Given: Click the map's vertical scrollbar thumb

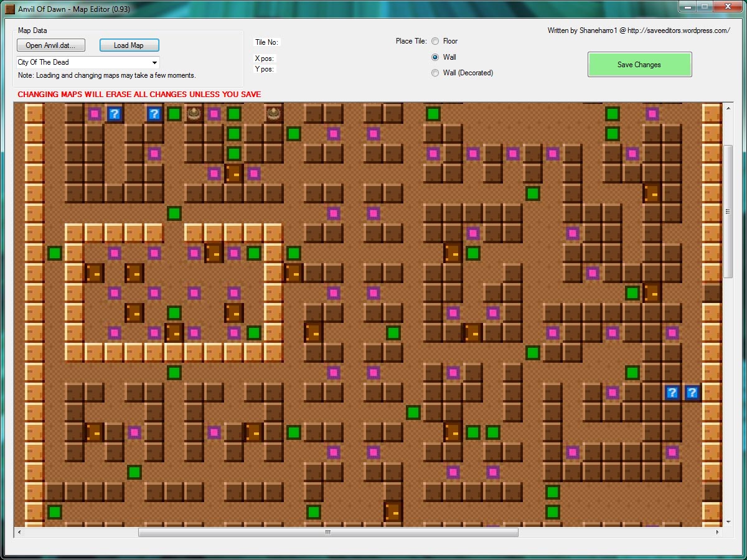Looking at the screenshot, I should pyautogui.click(x=728, y=212).
